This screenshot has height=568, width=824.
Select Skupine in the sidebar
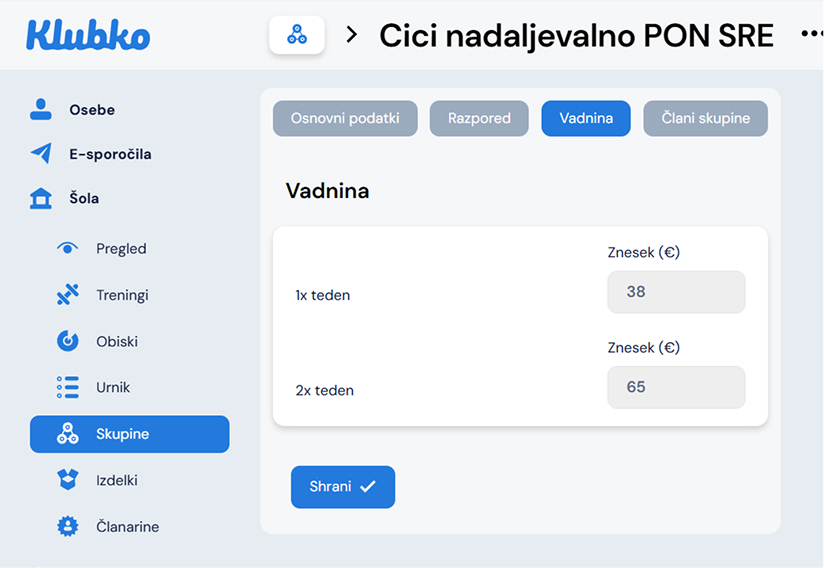130,434
